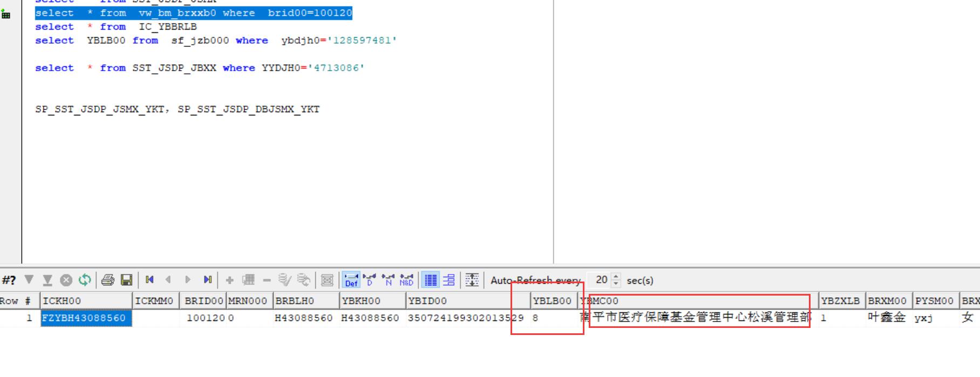Click the green gutter marker beside the query
This screenshot has height=377, width=980.
point(6,14)
